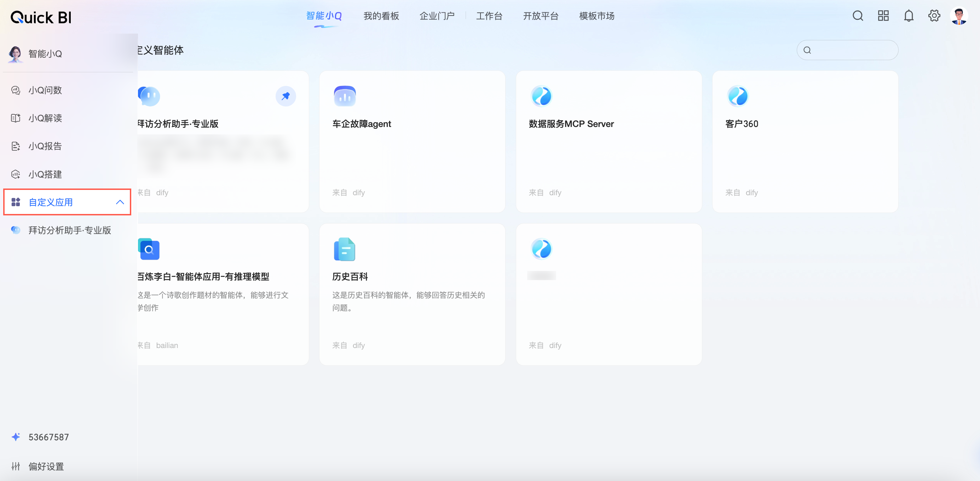Screen dimensions: 980x481
Task: Open the notifications bell
Action: pyautogui.click(x=909, y=16)
